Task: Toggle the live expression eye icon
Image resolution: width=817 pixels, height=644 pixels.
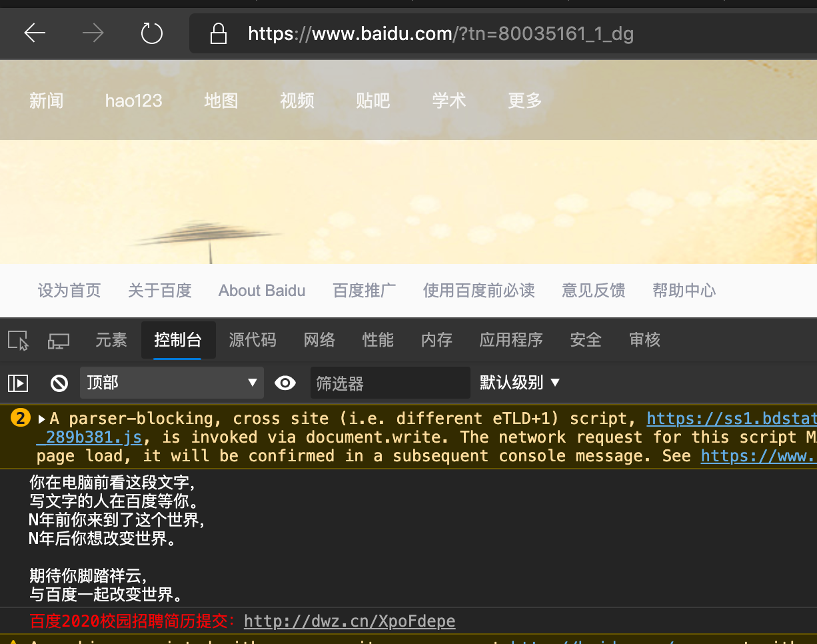Action: pyautogui.click(x=285, y=383)
